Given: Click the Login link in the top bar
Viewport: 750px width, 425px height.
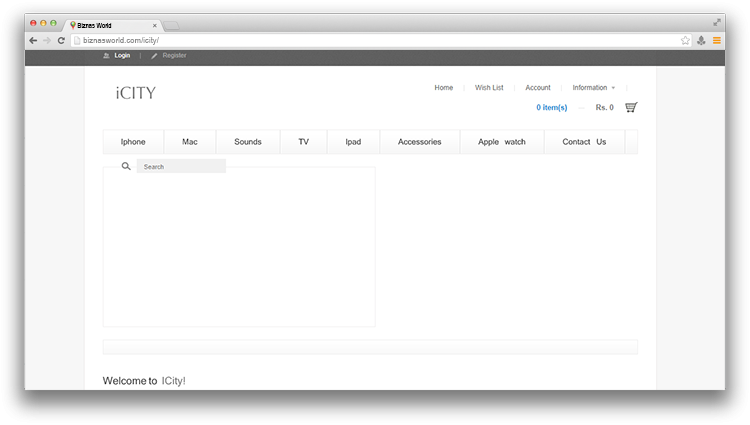Looking at the screenshot, I should point(121,56).
